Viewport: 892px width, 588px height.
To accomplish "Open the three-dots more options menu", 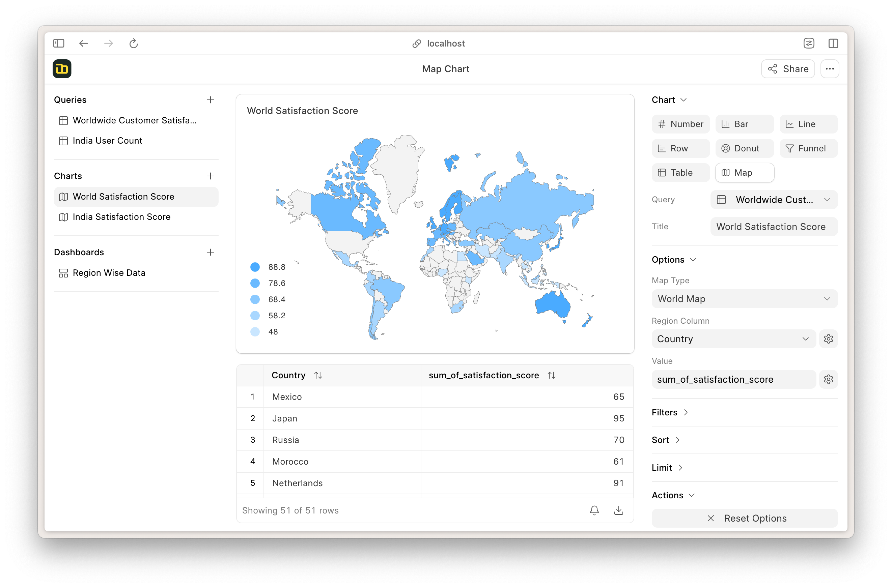I will coord(829,69).
